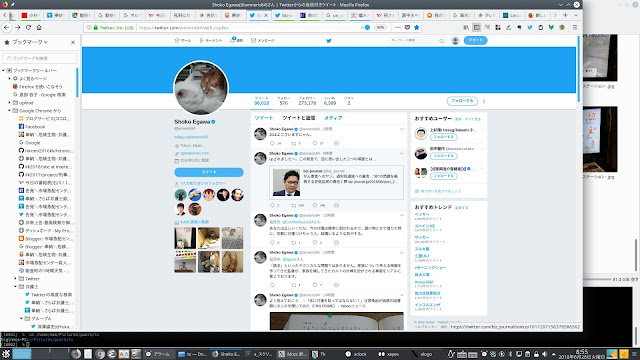Click the Twitter extension icon in toolbar
The height and width of the screenshot is (360, 640).
click(x=530, y=27)
